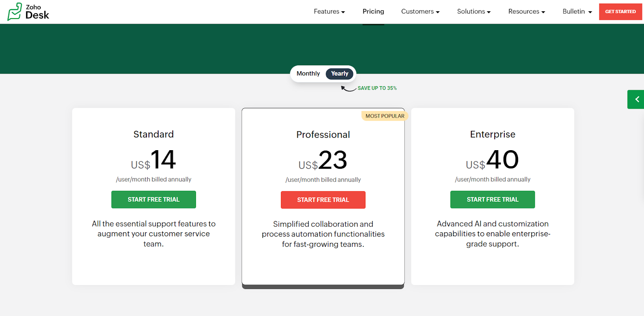Click the Zoho Desk logo
Image resolution: width=644 pixels, height=316 pixels.
[28, 12]
